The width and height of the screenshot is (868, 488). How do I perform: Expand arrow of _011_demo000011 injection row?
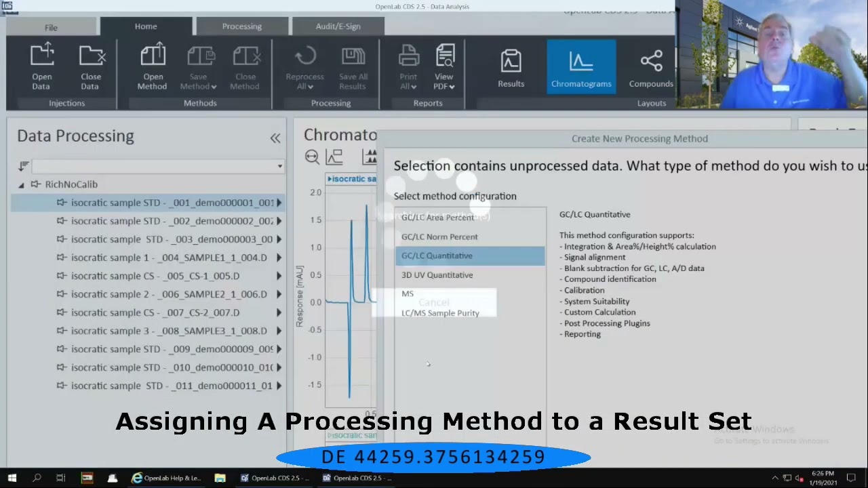(279, 386)
